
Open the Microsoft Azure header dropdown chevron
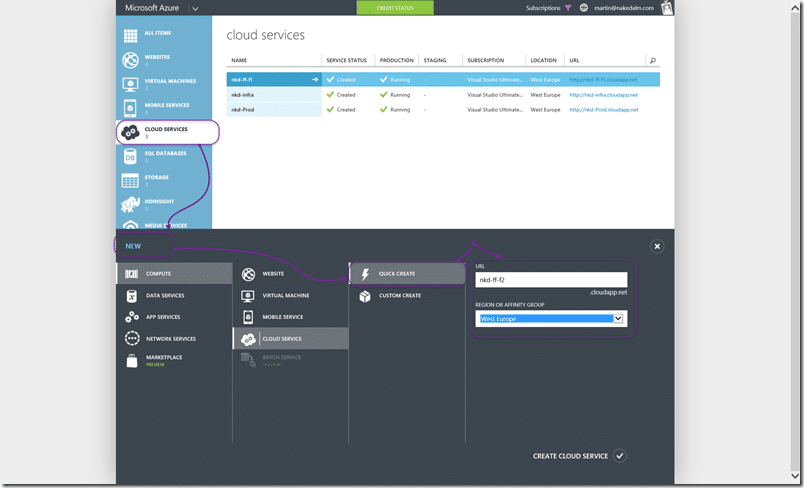click(195, 9)
